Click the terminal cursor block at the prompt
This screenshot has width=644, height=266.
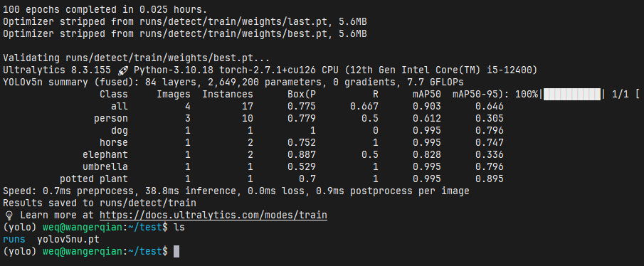[x=176, y=252]
